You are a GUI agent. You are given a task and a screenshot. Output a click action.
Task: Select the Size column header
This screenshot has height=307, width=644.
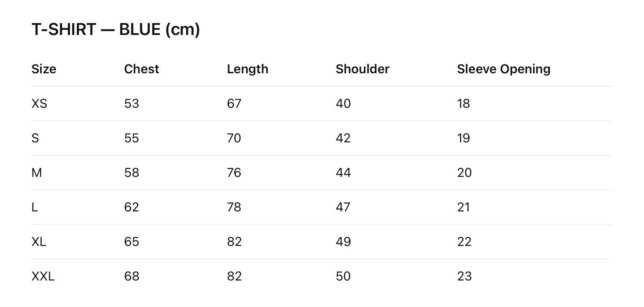click(x=44, y=69)
